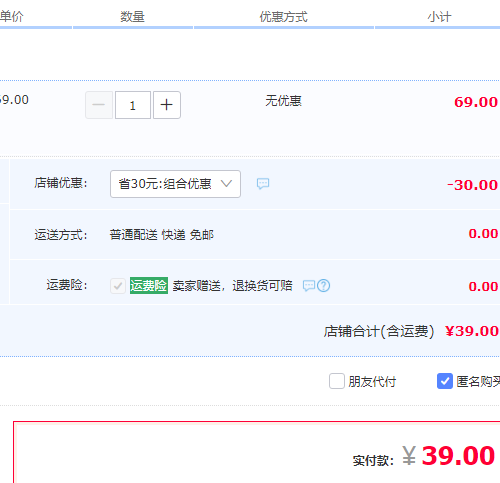Image resolution: width=500 pixels, height=483 pixels.
Task: Enable the 朋友代付 checkbox
Action: 337,381
